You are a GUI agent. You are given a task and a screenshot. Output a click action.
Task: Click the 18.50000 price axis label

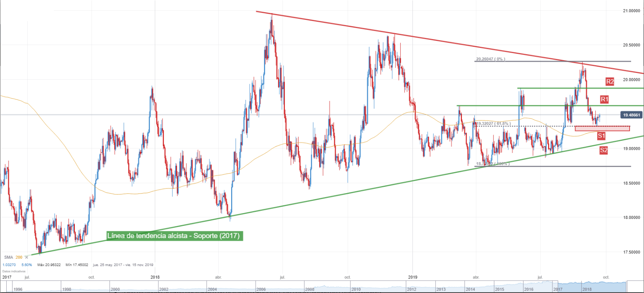coord(632,183)
